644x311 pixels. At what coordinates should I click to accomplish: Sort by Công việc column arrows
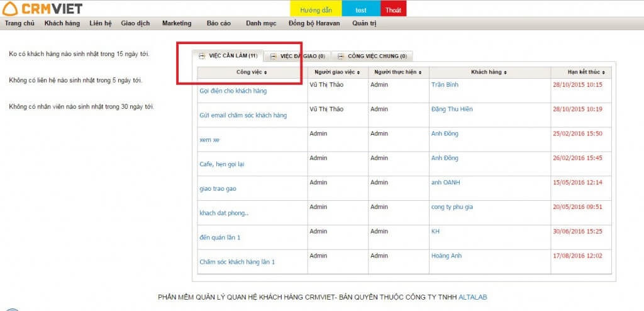pos(265,72)
